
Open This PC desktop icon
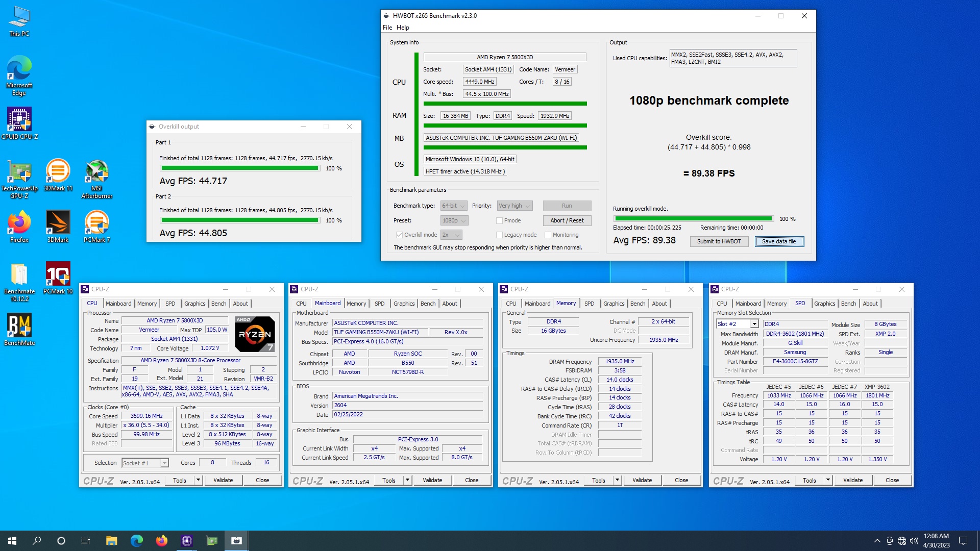[19, 21]
